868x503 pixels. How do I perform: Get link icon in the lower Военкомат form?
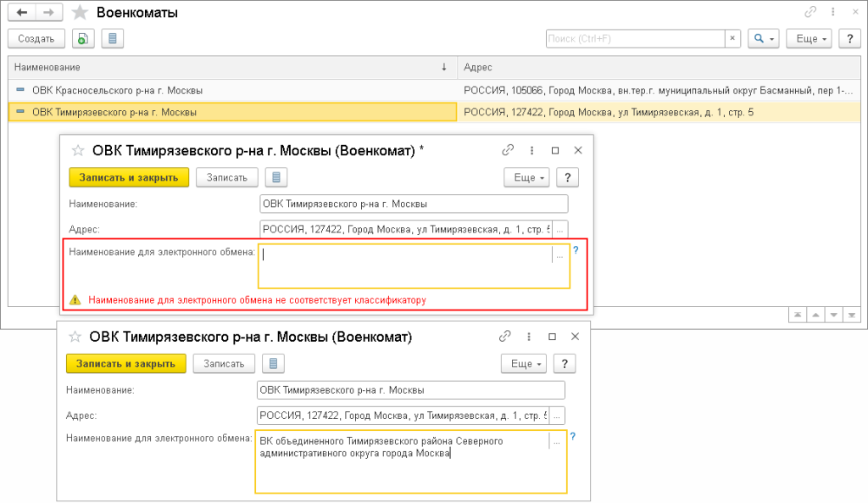(505, 336)
